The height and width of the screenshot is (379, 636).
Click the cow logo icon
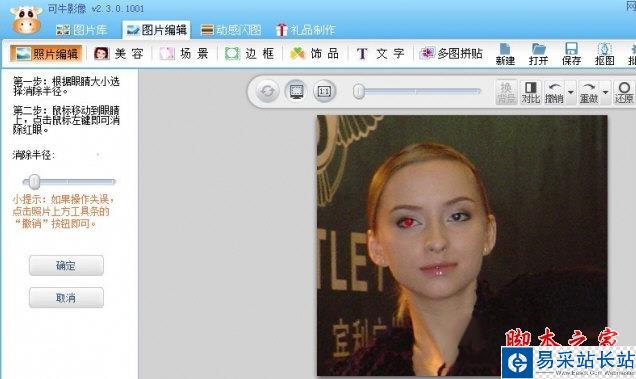(26, 19)
